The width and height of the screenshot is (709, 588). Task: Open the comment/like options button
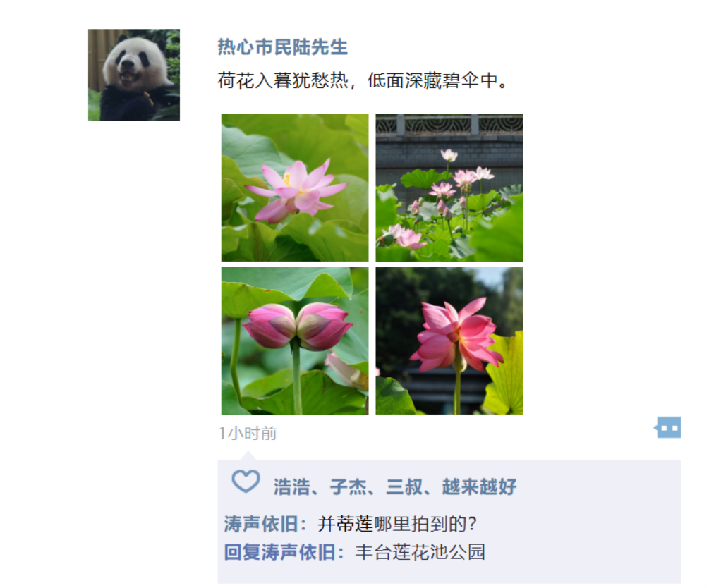(x=667, y=427)
